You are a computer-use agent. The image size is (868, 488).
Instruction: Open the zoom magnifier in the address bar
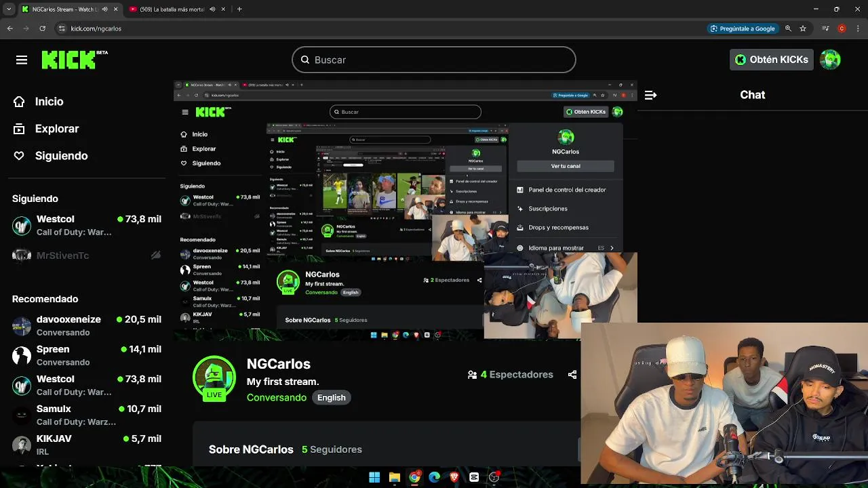tap(788, 28)
